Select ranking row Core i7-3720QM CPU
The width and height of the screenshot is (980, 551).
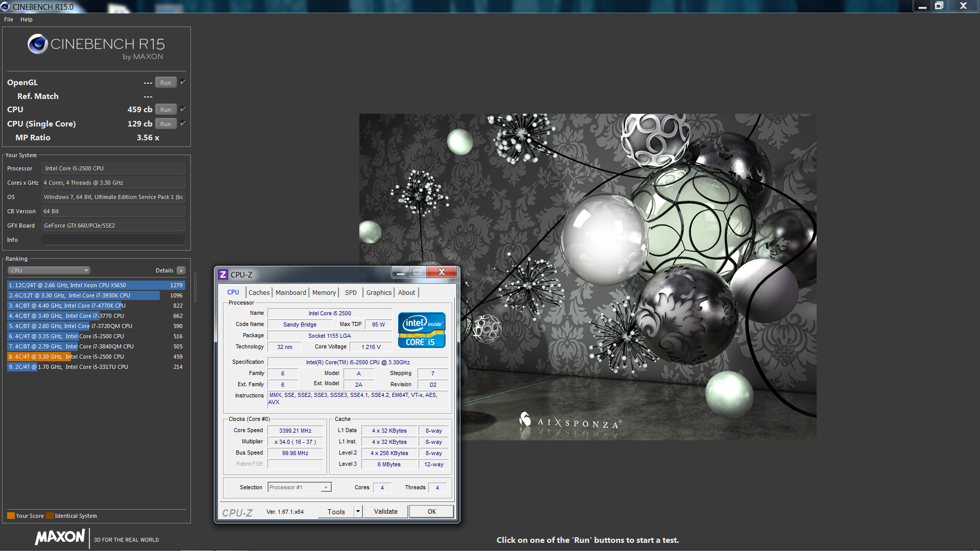pos(96,326)
